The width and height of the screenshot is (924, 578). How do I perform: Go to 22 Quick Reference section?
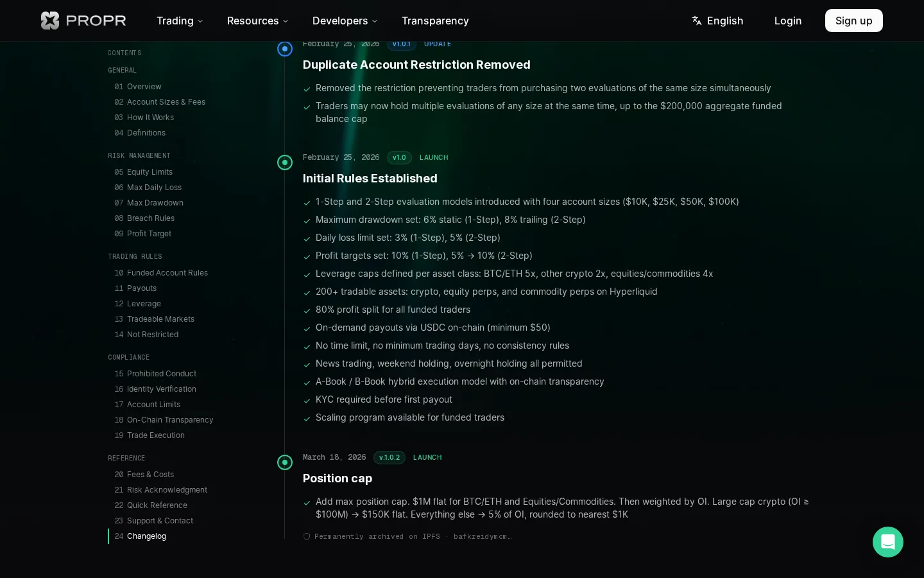point(151,505)
